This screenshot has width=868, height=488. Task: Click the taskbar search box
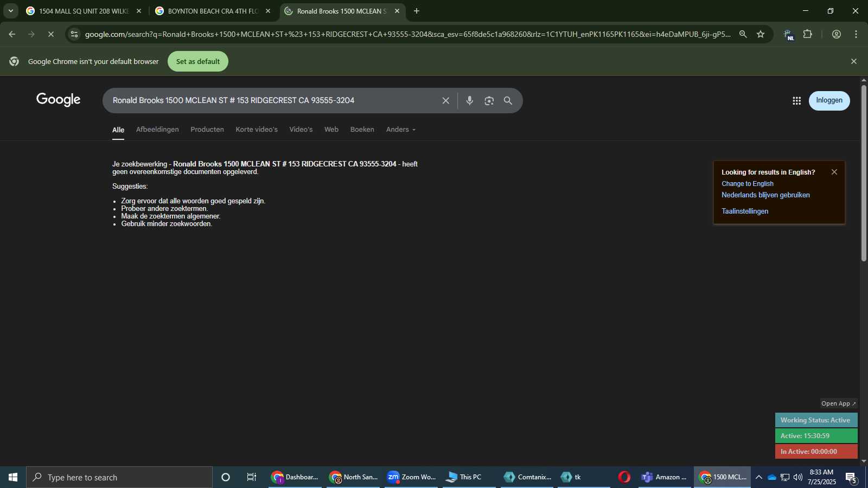[x=119, y=477]
